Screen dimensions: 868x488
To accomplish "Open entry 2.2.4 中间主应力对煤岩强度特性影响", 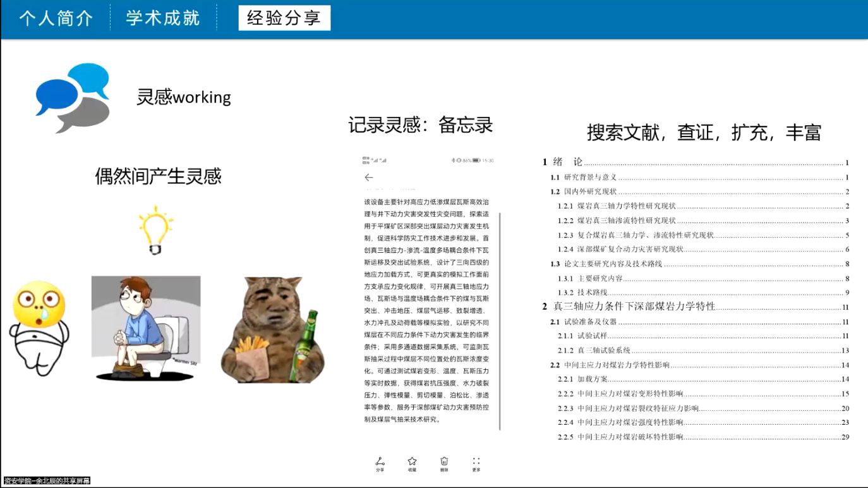I will click(704, 422).
